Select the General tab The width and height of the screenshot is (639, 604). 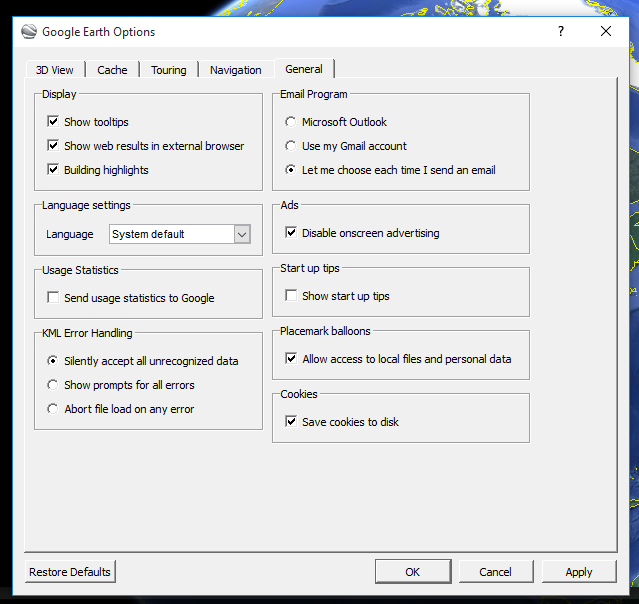[x=304, y=68]
